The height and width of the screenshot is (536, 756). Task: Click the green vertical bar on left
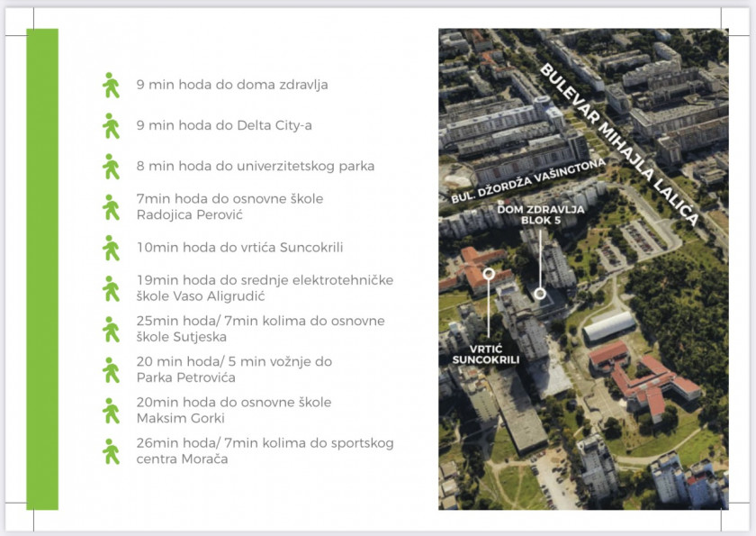coord(42,268)
